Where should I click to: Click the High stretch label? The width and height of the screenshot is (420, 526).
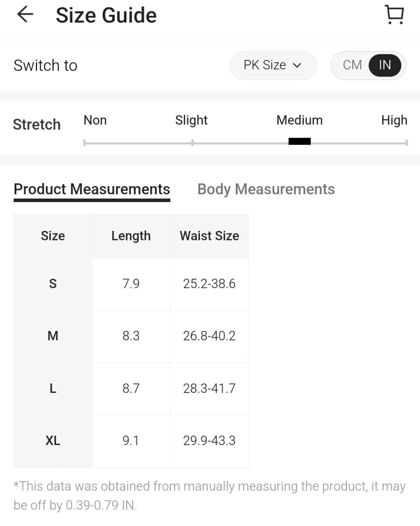[x=394, y=120]
